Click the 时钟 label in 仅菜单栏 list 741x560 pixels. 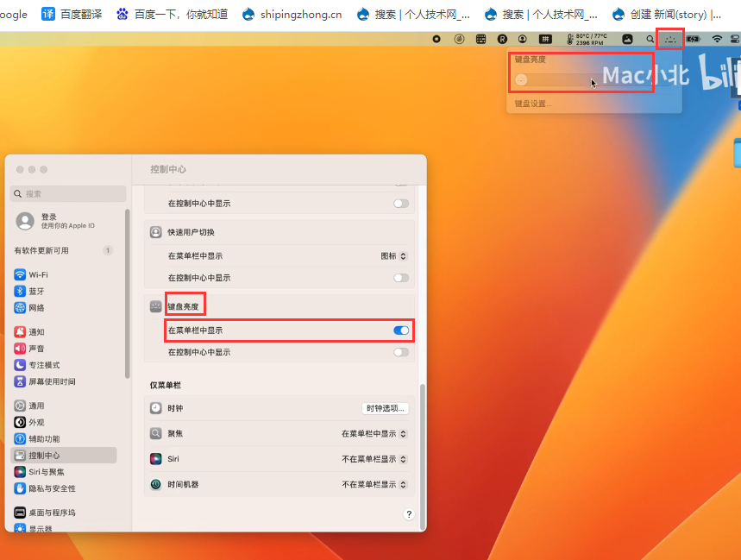point(175,408)
